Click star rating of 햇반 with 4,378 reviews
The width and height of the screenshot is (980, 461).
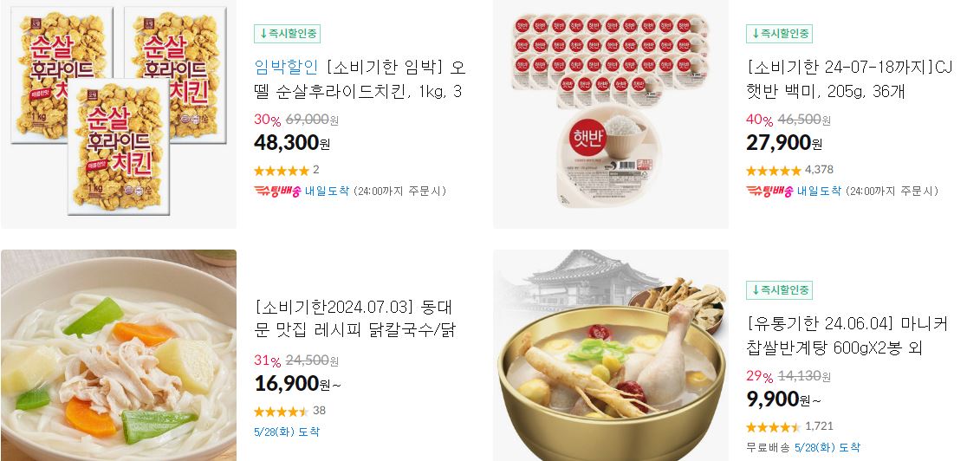(x=774, y=171)
